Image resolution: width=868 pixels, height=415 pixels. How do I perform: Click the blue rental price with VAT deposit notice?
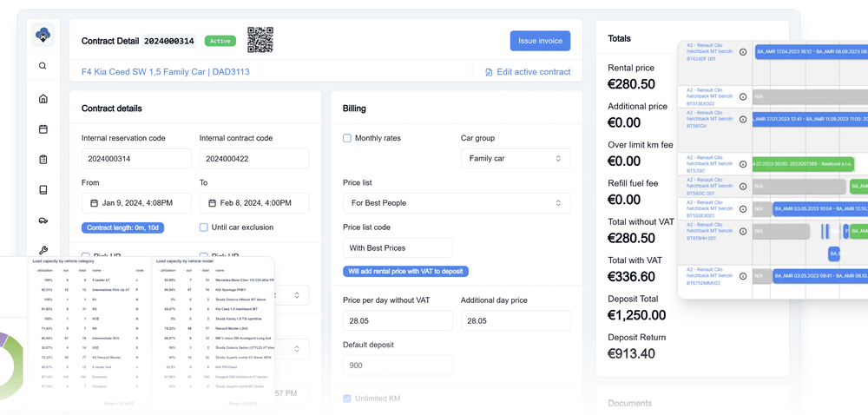click(405, 271)
